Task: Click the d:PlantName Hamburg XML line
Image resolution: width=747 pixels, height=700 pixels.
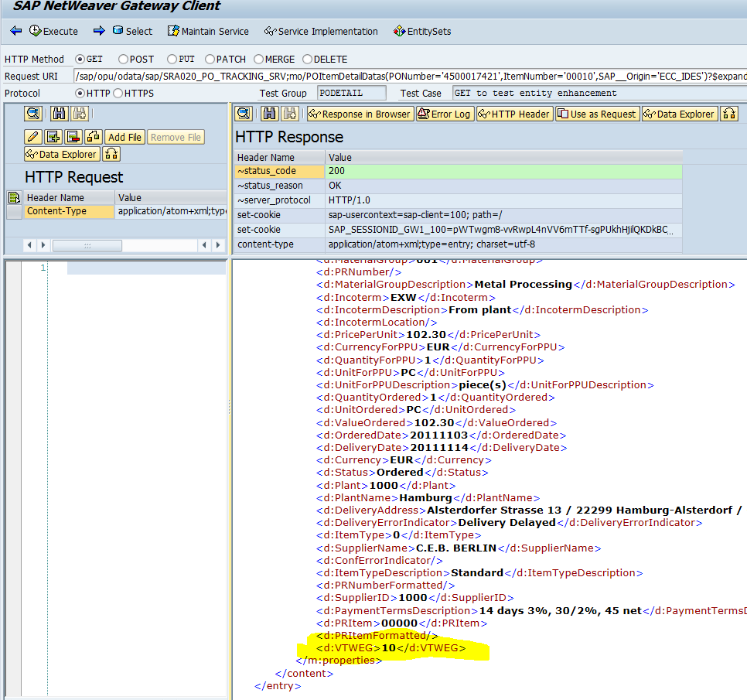Action: pos(428,498)
